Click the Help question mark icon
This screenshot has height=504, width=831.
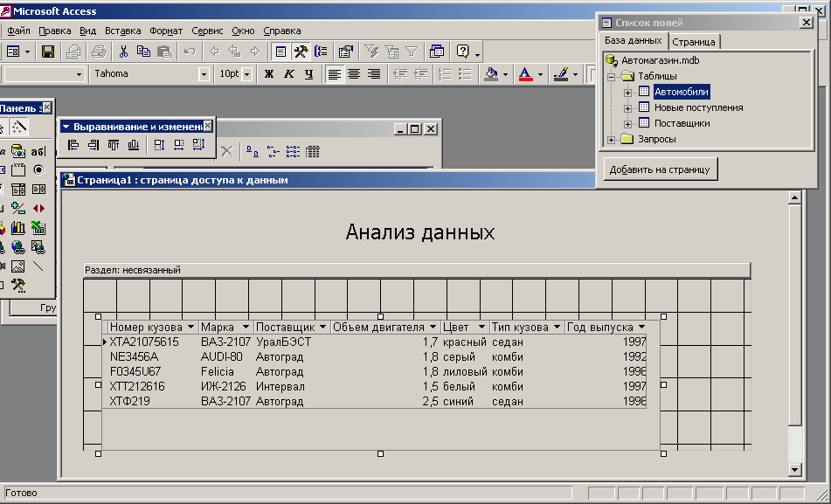tap(462, 52)
